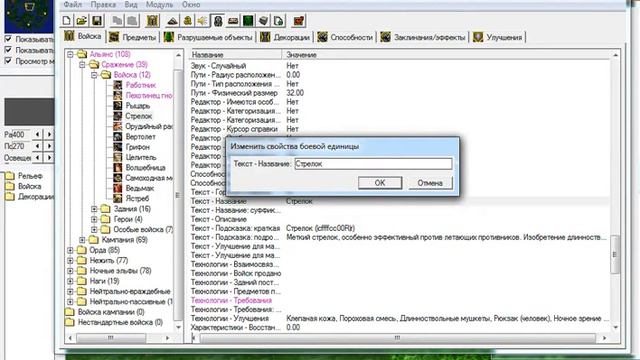The height and width of the screenshot is (360, 640).
Task: Click the Рыцарь unit portrait icon
Action: point(118,105)
